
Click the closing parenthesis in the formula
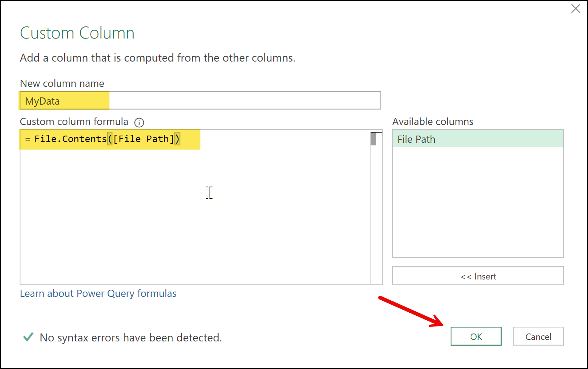[x=177, y=139]
